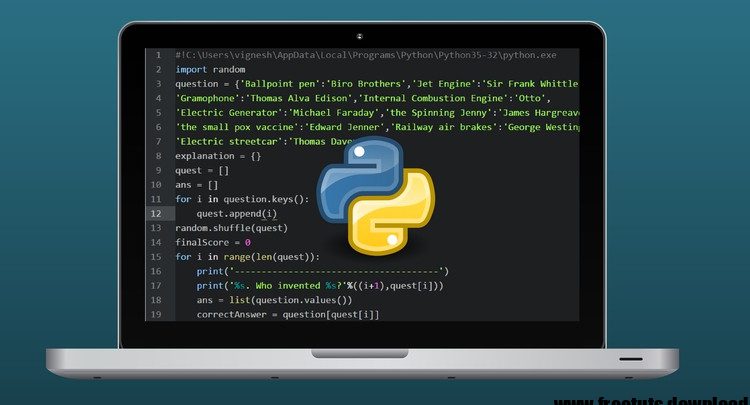Click line number 1 in the gutter
This screenshot has width=750, height=405.
[158, 55]
